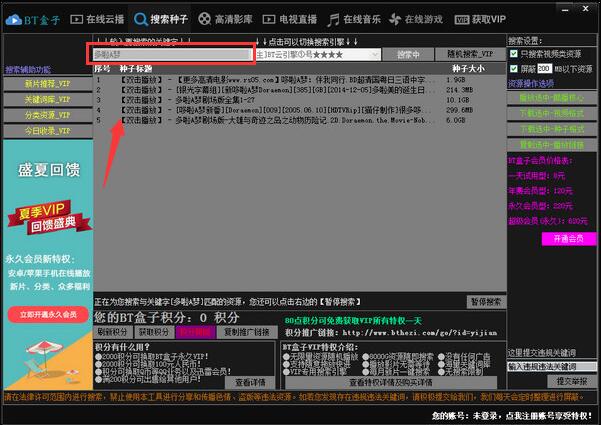Screen dimensions: 601x425
Task: Open the 在线云播 play icon
Action: tap(77, 19)
